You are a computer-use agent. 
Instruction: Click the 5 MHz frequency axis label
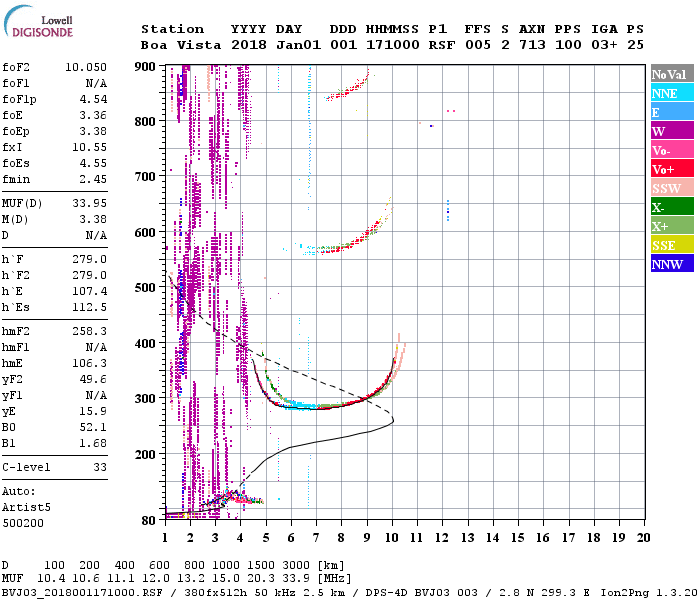(x=266, y=538)
